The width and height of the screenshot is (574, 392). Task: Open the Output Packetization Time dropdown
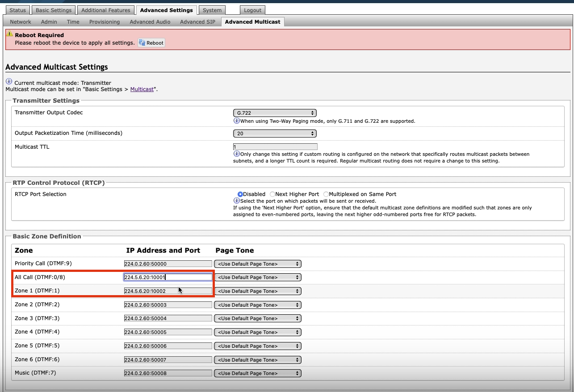pos(275,133)
